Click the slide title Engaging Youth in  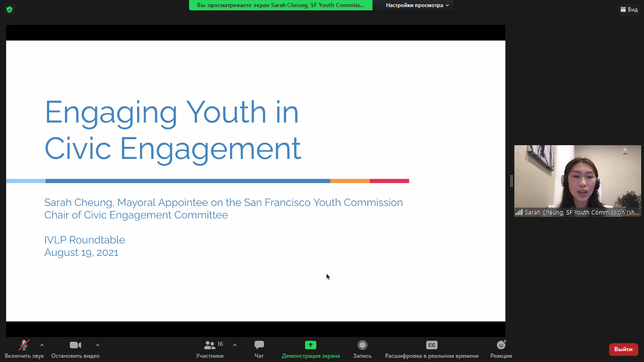coord(172,112)
